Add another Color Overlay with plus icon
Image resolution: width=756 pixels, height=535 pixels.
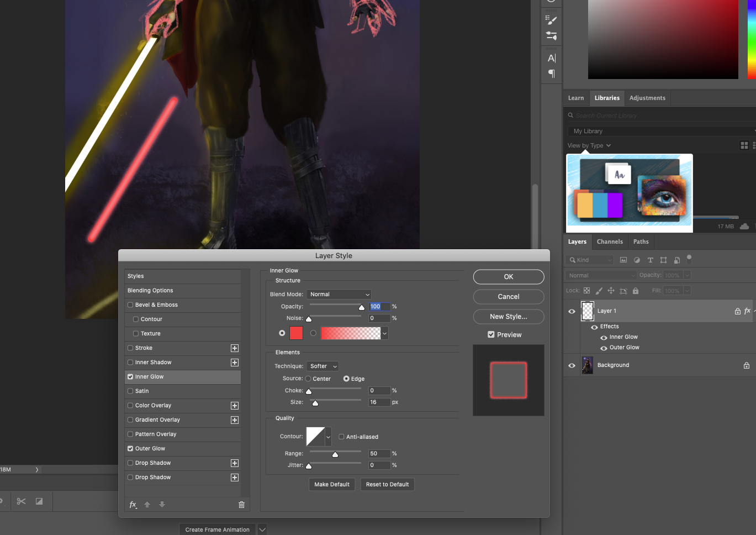[x=235, y=406]
